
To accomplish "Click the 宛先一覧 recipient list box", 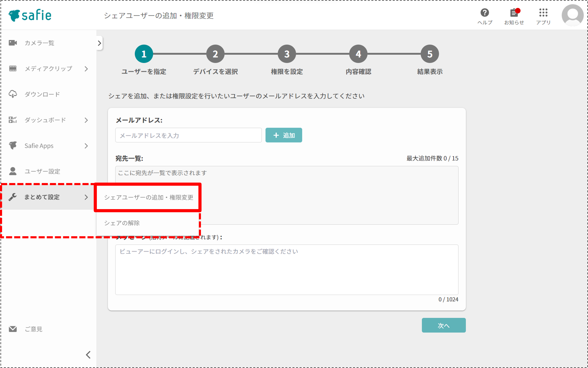I will pos(287,195).
